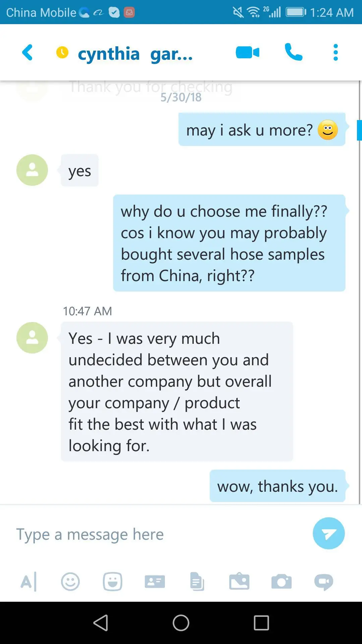Share a contact card
The image size is (362, 644).
tap(155, 582)
